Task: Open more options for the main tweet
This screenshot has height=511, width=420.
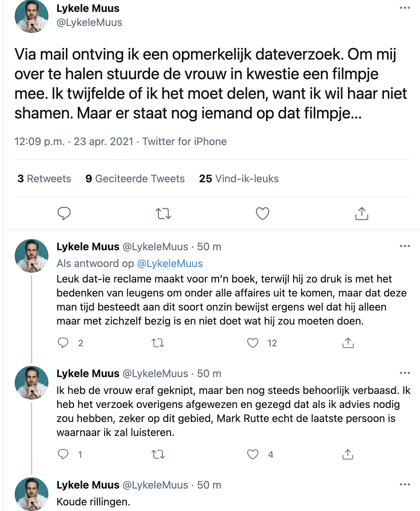Action: tap(405, 8)
